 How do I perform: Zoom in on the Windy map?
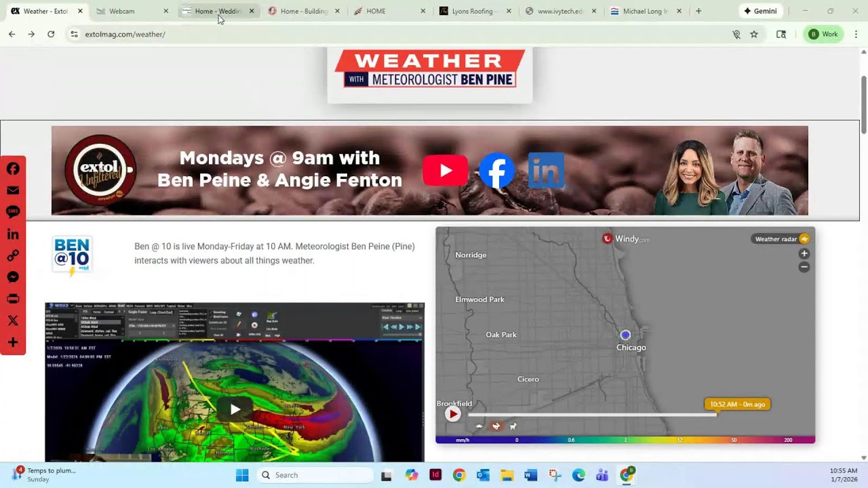click(x=804, y=253)
